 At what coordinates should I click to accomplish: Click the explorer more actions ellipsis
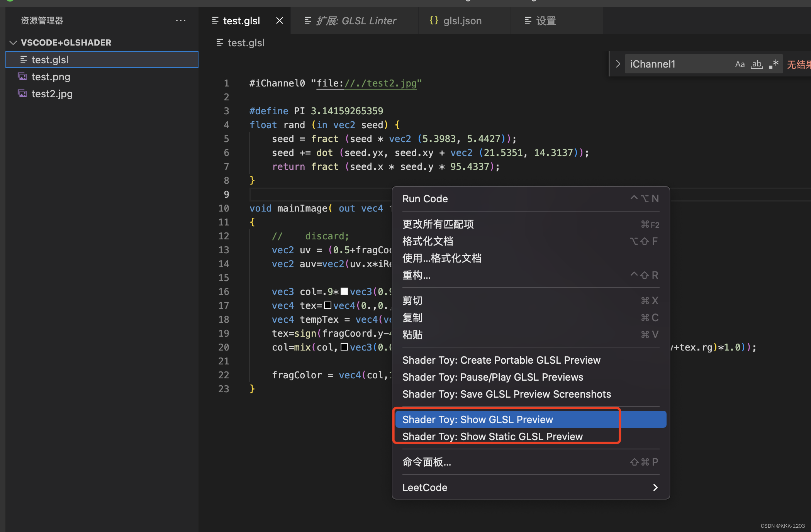point(180,20)
